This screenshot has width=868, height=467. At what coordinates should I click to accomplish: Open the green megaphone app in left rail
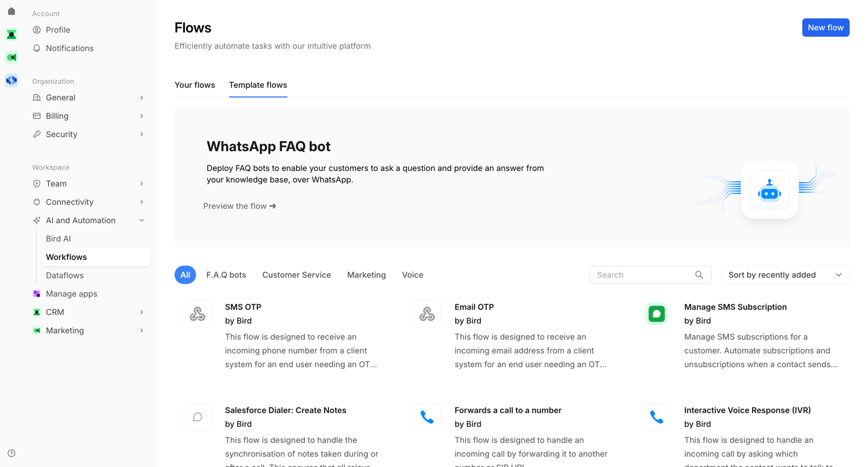tap(11, 57)
